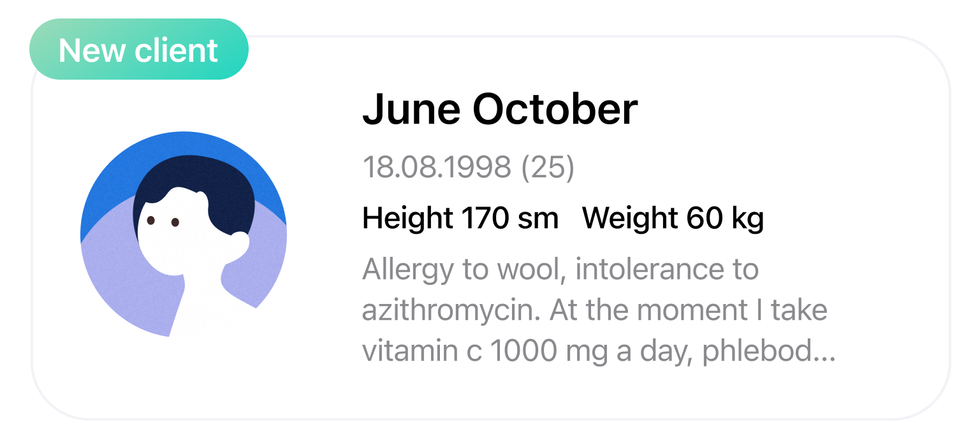The width and height of the screenshot is (980, 441).
Task: Click the avatar's white neck and shoulder
Action: (204, 300)
